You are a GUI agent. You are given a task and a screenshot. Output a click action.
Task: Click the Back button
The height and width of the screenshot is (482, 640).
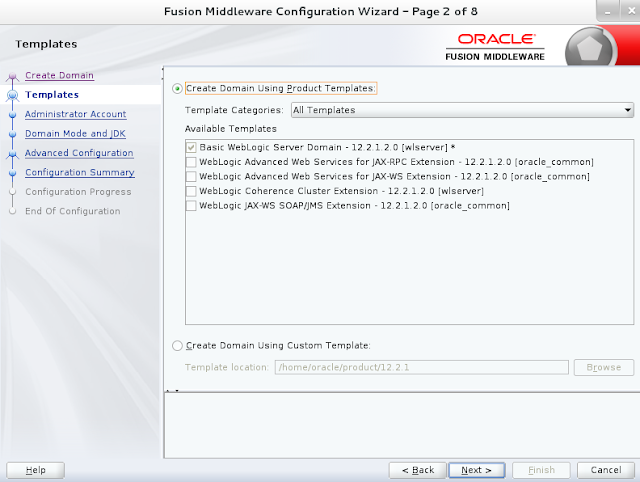coord(418,470)
